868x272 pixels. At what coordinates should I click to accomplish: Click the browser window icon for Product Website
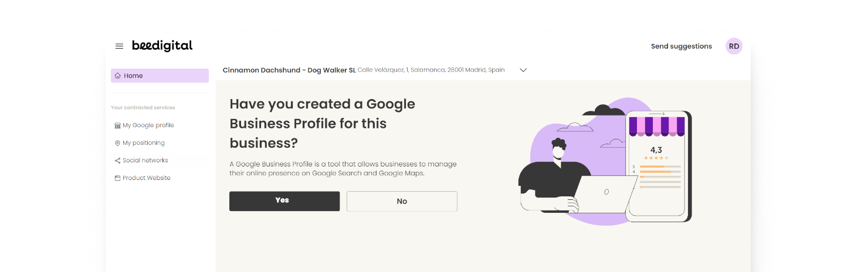coord(117,178)
